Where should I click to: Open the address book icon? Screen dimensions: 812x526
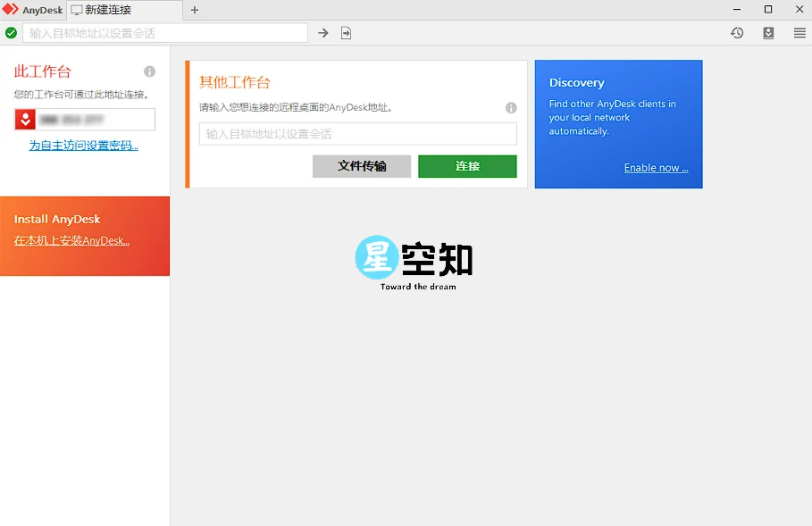coord(769,32)
